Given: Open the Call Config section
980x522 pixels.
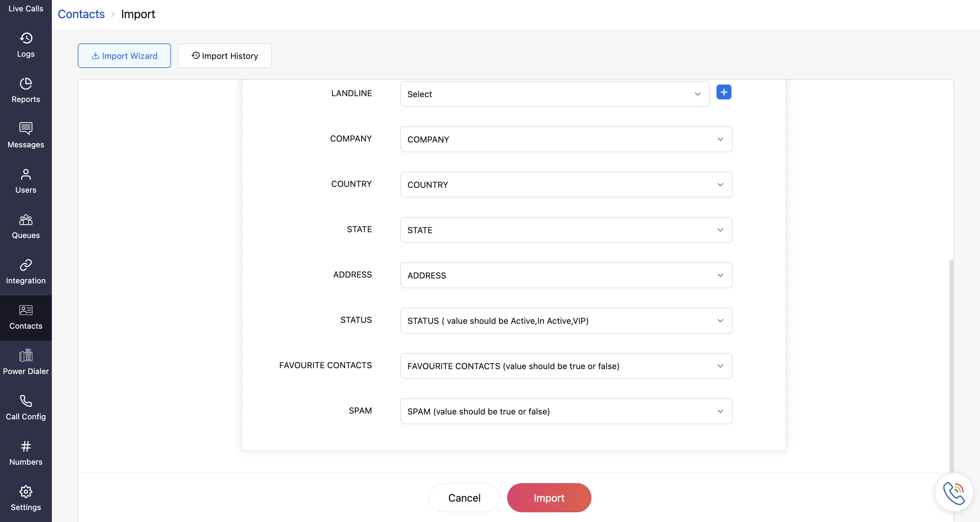Looking at the screenshot, I should tap(26, 408).
